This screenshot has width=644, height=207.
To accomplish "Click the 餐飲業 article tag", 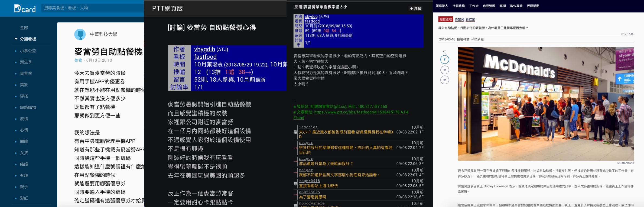I will pos(470,19).
